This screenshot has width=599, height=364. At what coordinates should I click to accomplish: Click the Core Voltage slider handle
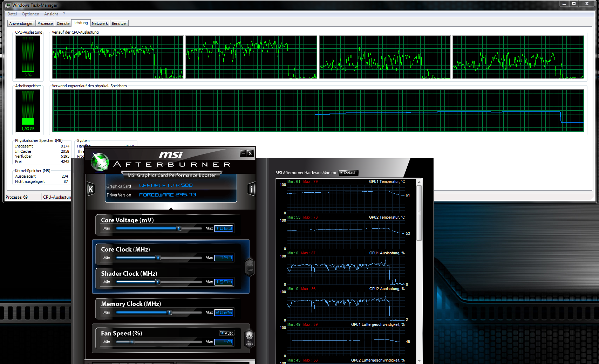pyautogui.click(x=179, y=228)
